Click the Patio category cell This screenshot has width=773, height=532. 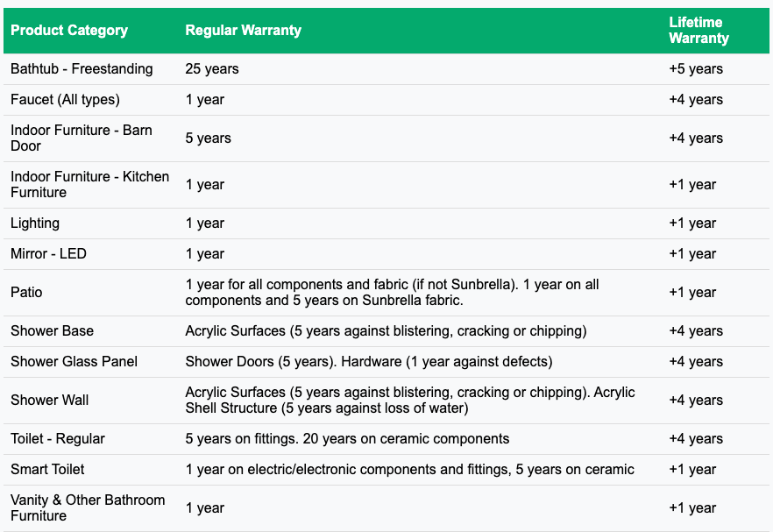26,293
